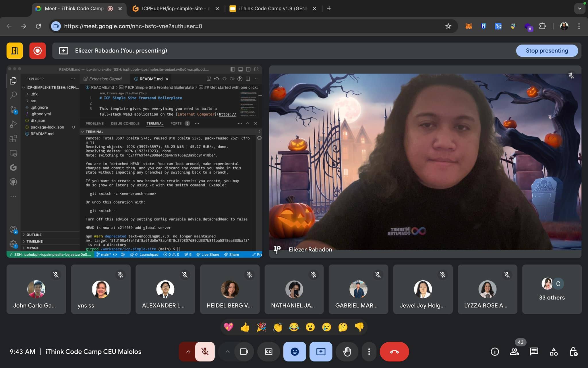The height and width of the screenshot is (368, 588).
Task: Open Chrome profile avatar menu
Action: 564,26
